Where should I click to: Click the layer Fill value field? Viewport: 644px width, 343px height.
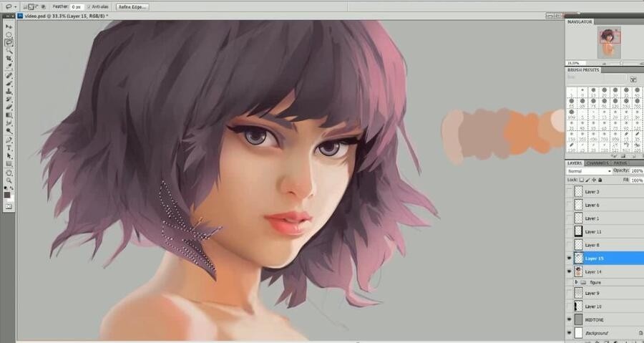(637, 180)
